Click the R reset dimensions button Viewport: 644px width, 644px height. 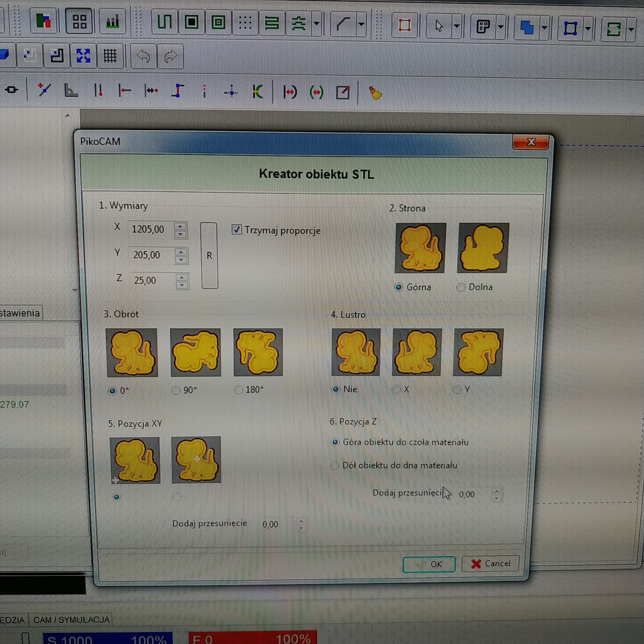click(209, 255)
